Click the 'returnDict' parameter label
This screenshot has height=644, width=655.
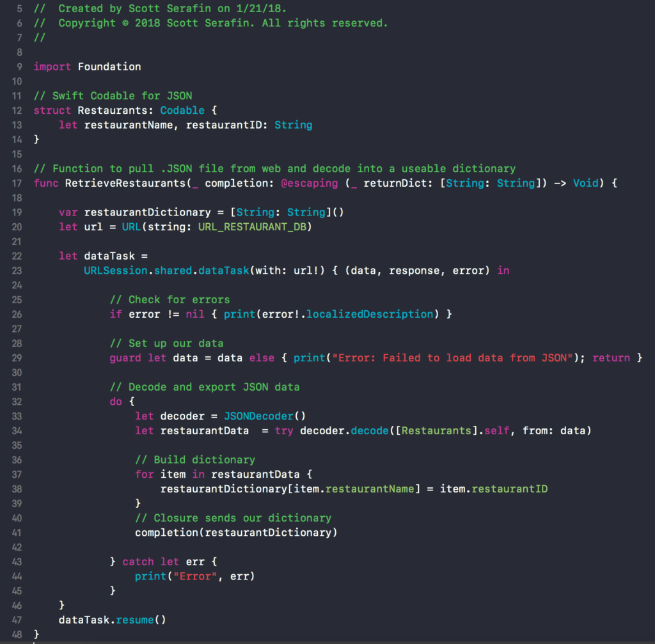click(395, 183)
